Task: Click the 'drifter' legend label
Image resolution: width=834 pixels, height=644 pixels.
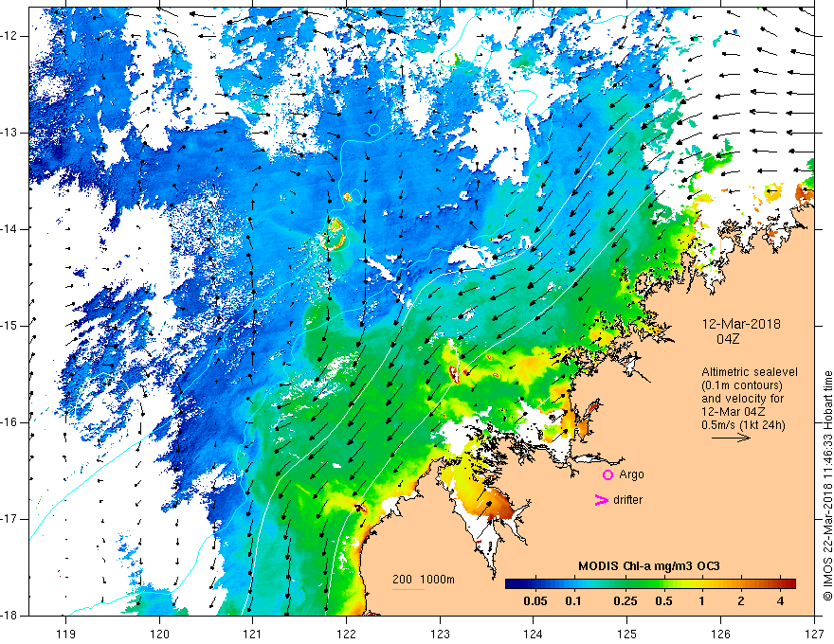Action: [x=627, y=499]
